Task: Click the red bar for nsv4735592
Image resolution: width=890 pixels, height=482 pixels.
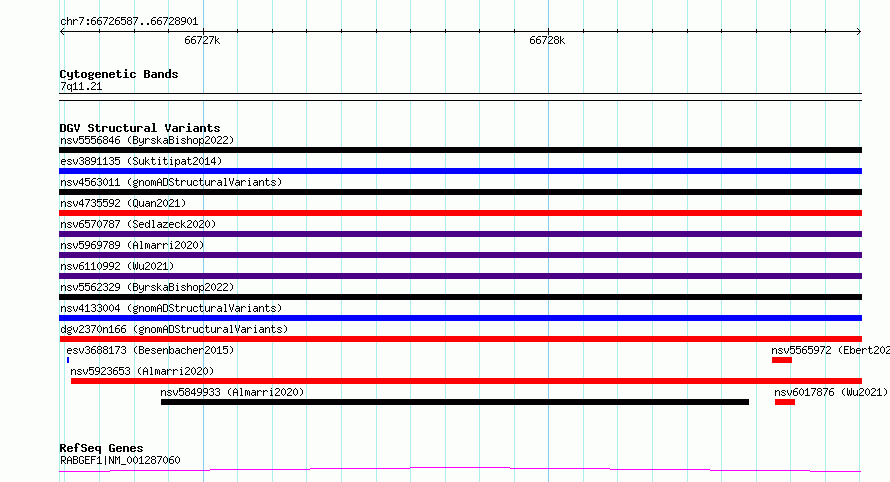Action: (460, 213)
